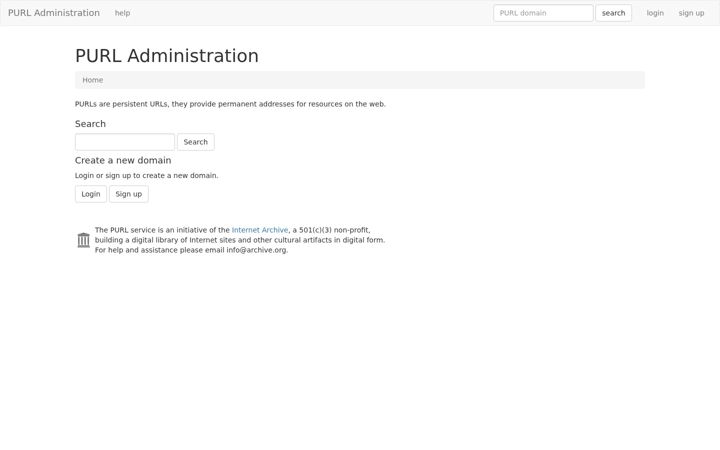This screenshot has width=720, height=450.
Task: Click the info@archive.org email text
Action: point(256,250)
